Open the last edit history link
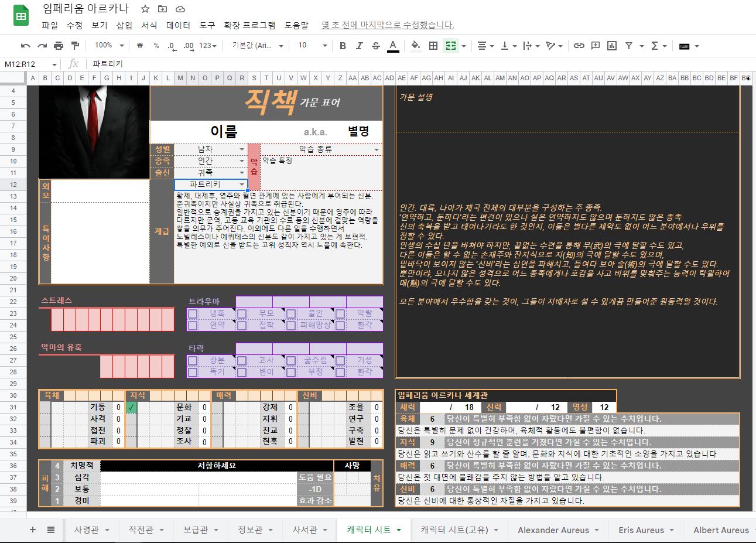This screenshot has height=543, width=756. (x=388, y=25)
